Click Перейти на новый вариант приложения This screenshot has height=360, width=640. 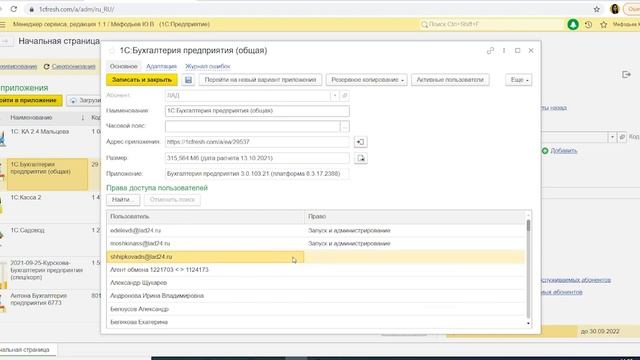click(x=260, y=80)
